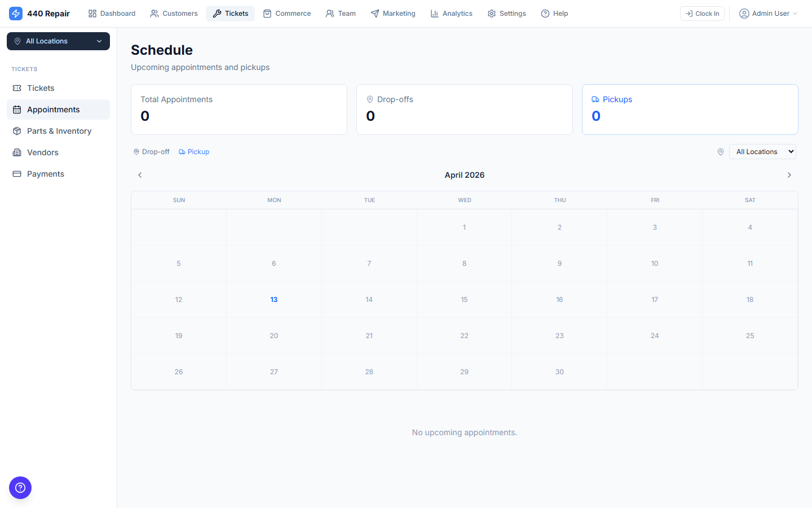This screenshot has height=508, width=812.
Task: Expand the All Locations selector in the sidebar
Action: (58, 41)
